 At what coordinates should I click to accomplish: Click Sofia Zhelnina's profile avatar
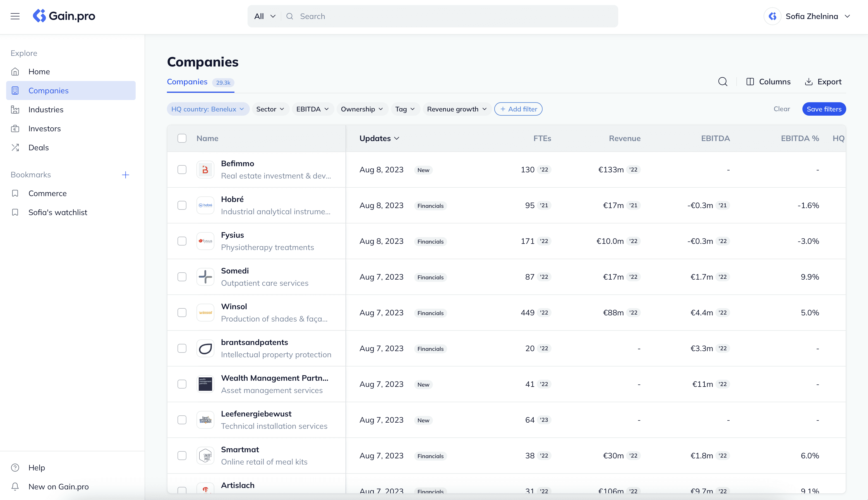[773, 16]
